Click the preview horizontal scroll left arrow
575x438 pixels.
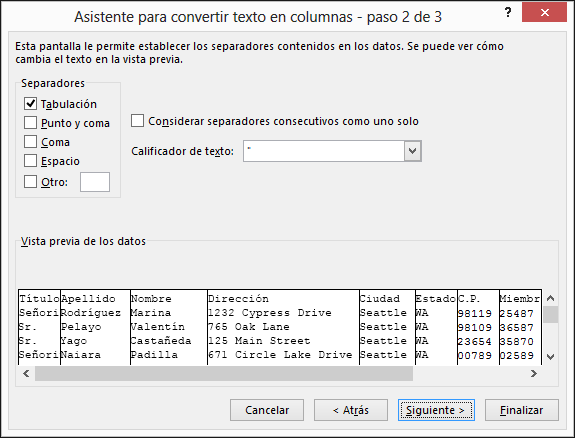[x=26, y=374]
